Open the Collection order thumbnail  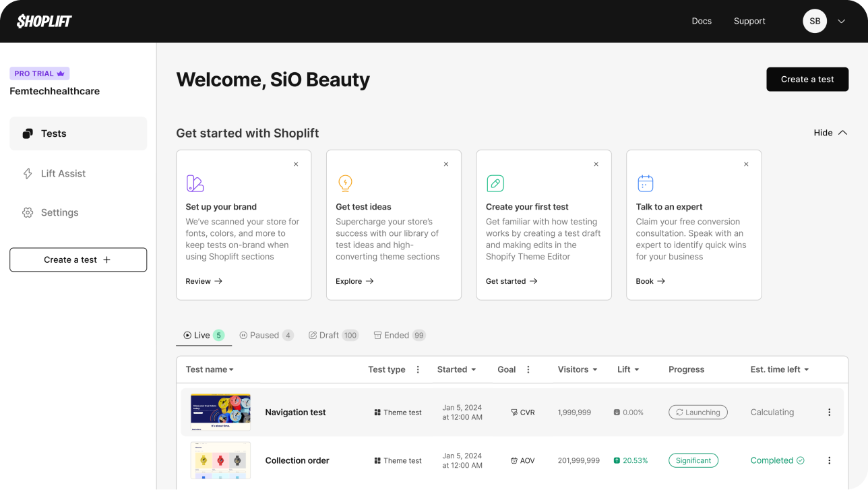pos(220,460)
